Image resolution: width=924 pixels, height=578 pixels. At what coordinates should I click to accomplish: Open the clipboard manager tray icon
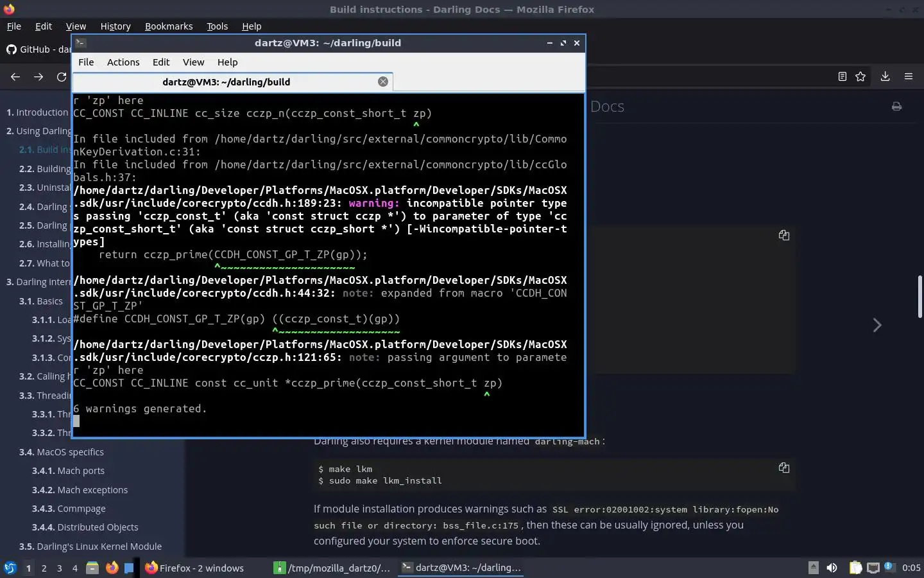(x=855, y=568)
